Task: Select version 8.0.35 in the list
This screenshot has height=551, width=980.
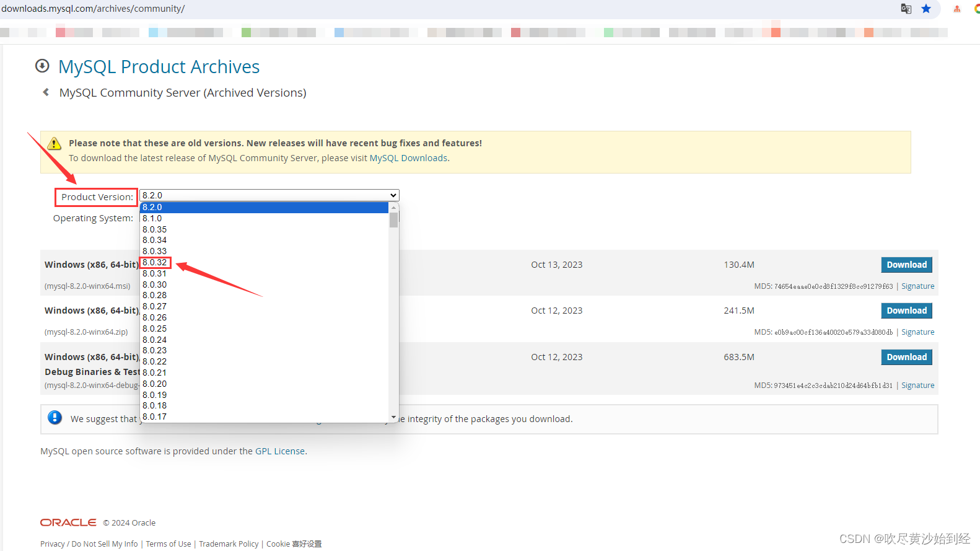Action: pyautogui.click(x=264, y=229)
